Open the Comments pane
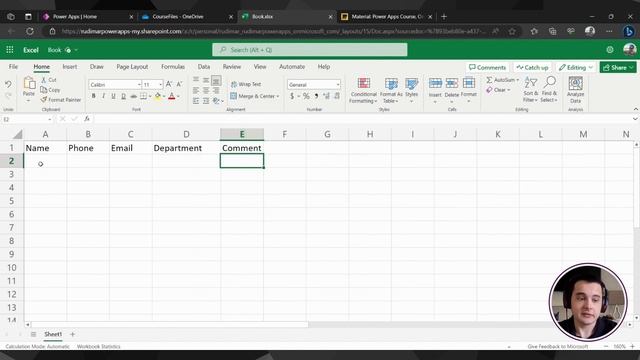This screenshot has height=360, width=640. pyautogui.click(x=487, y=67)
